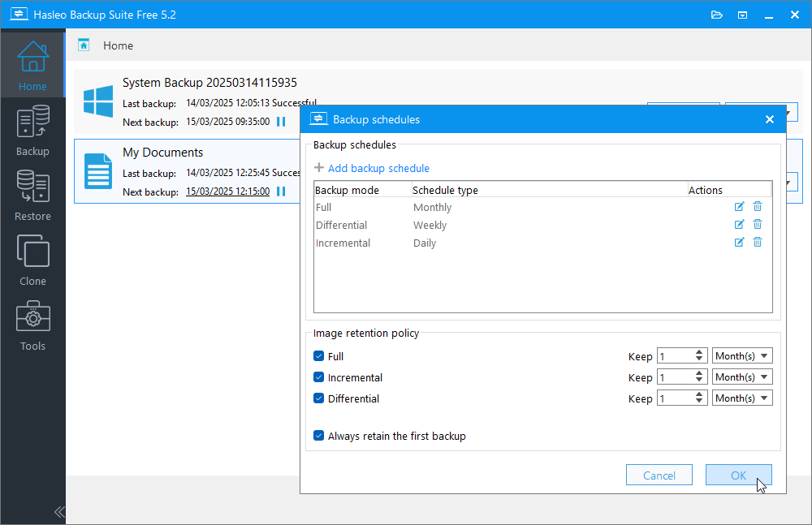
Task: Click the Monthly schedule type cell
Action: [x=433, y=207]
